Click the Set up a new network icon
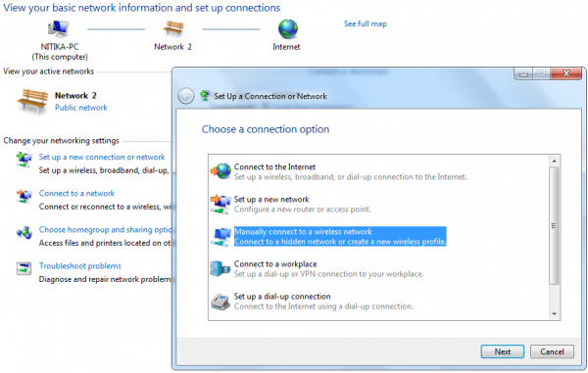This screenshot has height=373, width=588. click(x=220, y=204)
